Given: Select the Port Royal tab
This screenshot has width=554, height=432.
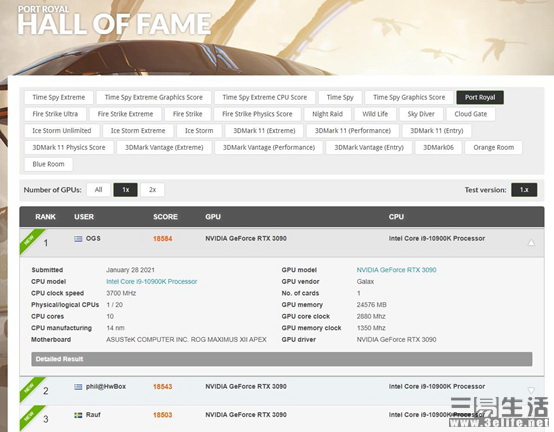Looking at the screenshot, I should 480,97.
